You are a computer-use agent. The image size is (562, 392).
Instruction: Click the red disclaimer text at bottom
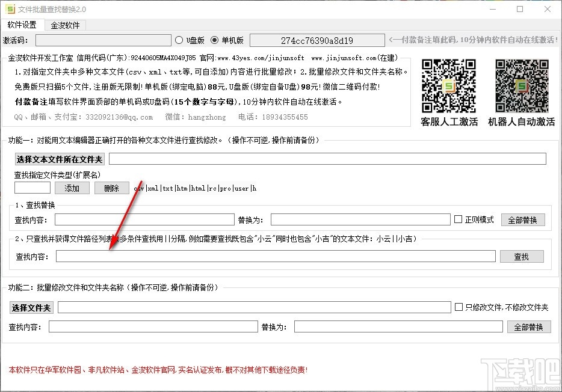(x=158, y=370)
